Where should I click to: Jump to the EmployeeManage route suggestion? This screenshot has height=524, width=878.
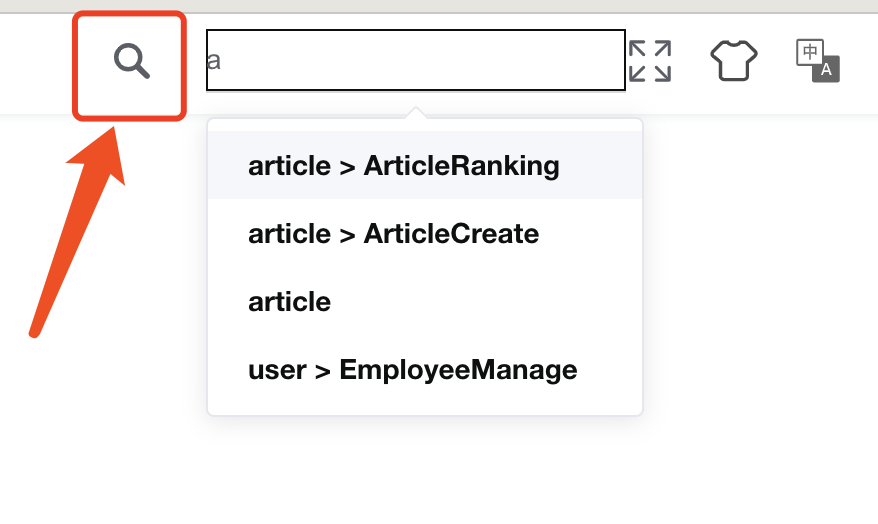pos(413,370)
